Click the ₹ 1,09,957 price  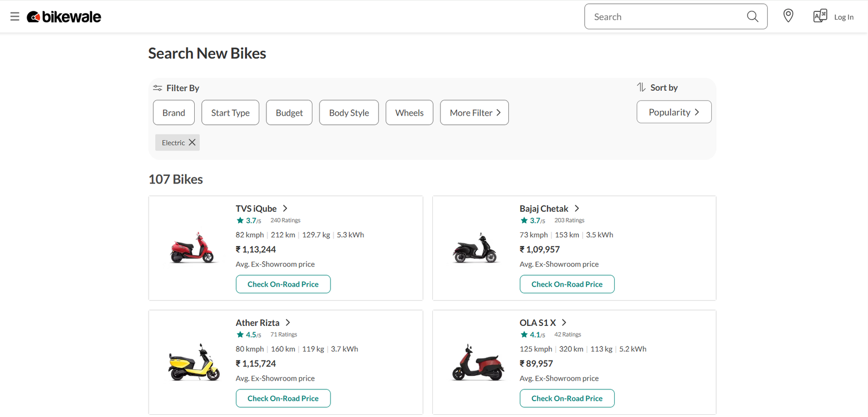(x=539, y=249)
